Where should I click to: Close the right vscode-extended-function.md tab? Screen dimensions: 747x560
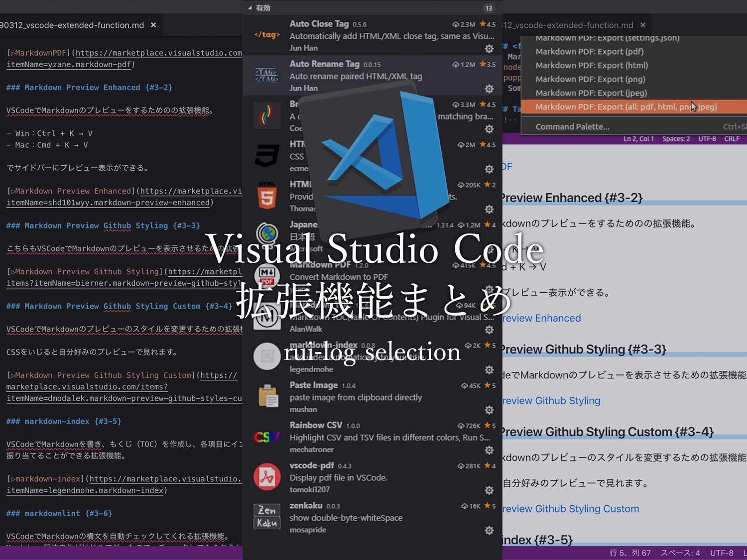(643, 25)
